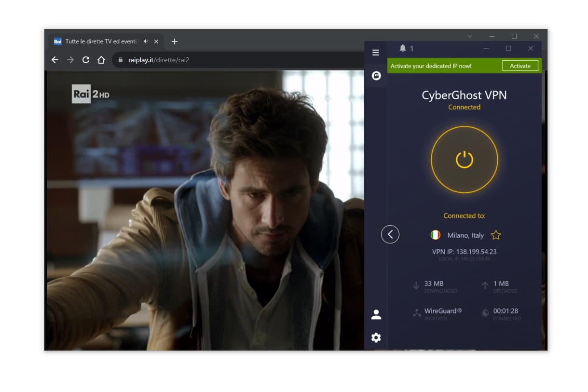This screenshot has width=588, height=392.
Task: Open a new browser tab
Action: pos(175,41)
